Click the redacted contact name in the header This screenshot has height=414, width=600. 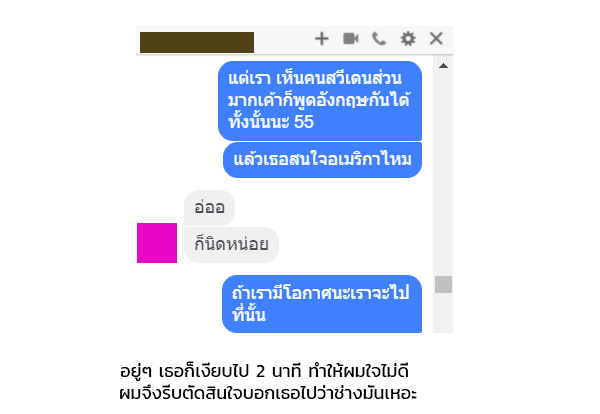point(197,42)
